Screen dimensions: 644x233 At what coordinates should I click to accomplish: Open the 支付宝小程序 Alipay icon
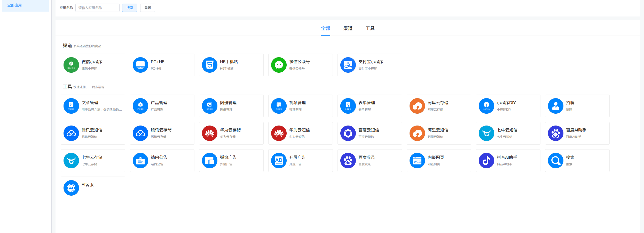coord(348,65)
